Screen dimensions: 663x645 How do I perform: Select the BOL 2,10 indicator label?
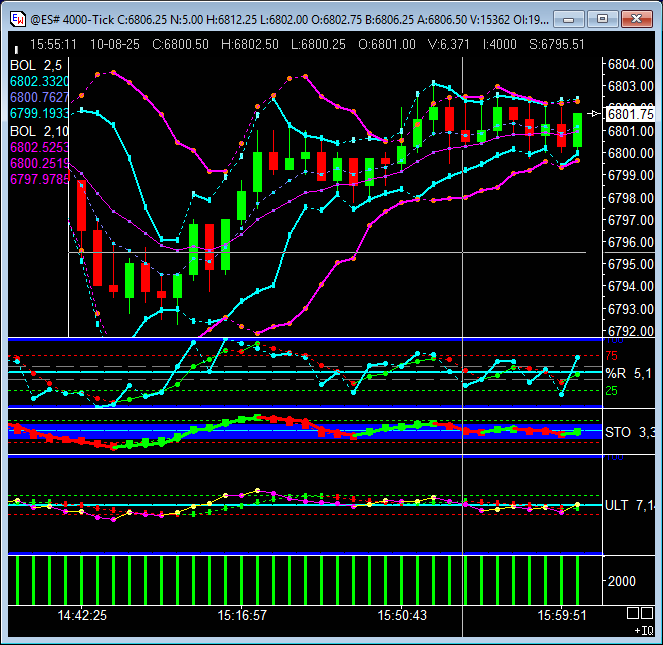coord(39,131)
